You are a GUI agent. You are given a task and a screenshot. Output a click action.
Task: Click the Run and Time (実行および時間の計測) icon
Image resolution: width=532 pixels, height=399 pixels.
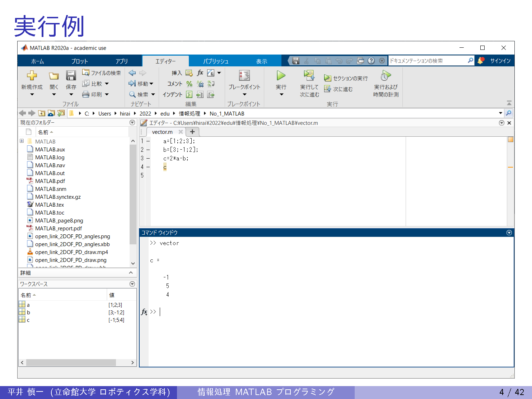click(x=386, y=76)
